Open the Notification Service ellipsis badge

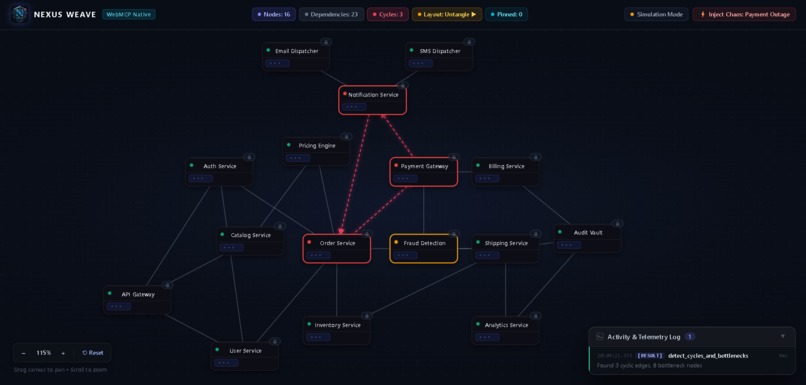pos(354,107)
